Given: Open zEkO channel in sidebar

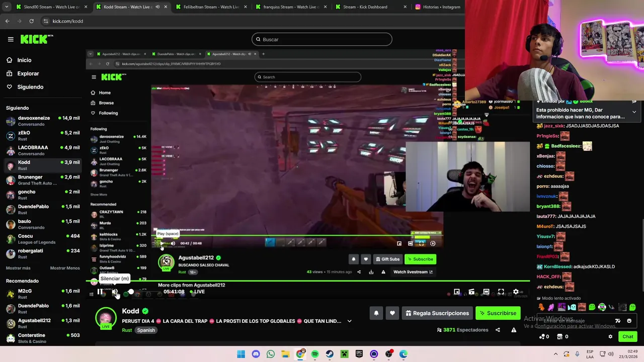Looking at the screenshot, I should [x=43, y=136].
